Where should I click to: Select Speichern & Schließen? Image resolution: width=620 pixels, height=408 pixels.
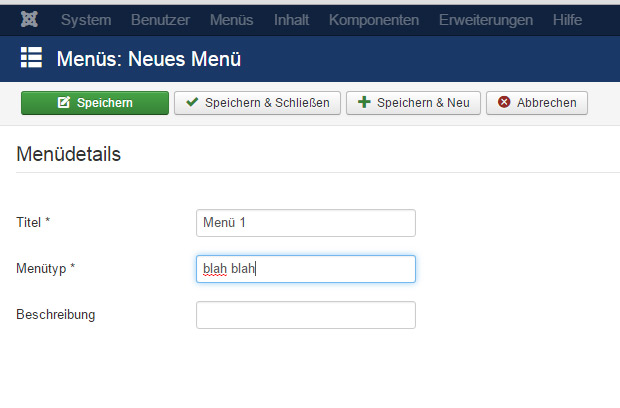point(257,103)
